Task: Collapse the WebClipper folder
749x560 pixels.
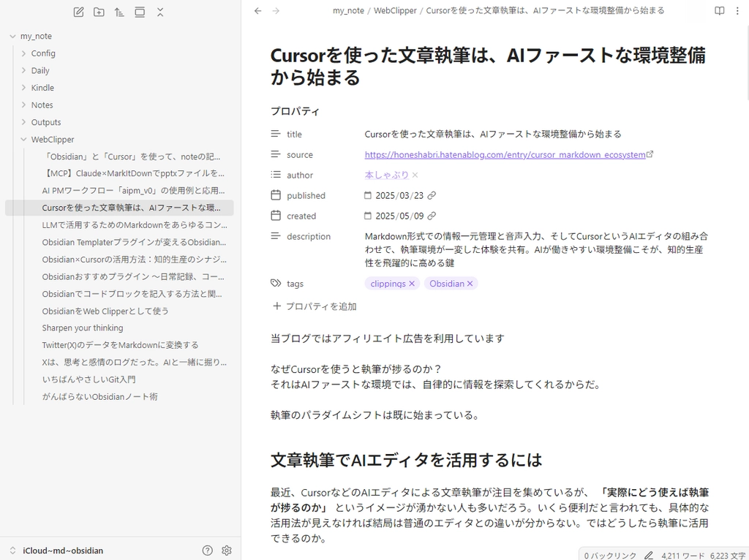Action: 23,140
